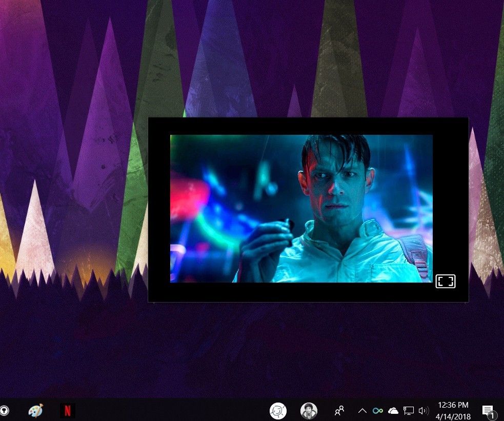504x421 pixels.
Task: Open the People button in the taskbar
Action: tap(339, 411)
